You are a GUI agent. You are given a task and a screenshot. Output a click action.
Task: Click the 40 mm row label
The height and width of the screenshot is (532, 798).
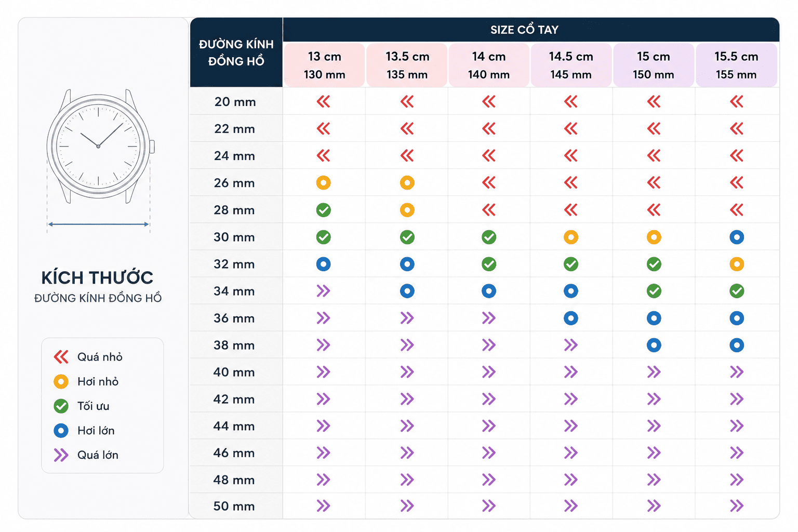pyautogui.click(x=234, y=372)
